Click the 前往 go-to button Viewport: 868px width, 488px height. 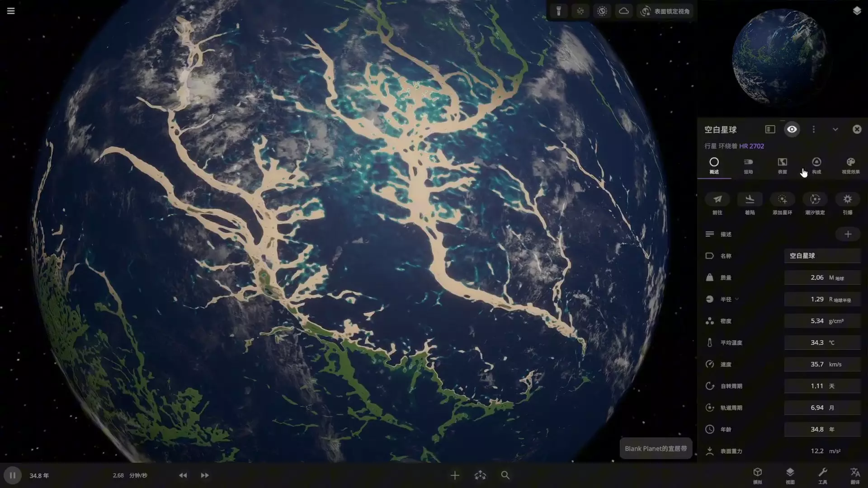717,204
